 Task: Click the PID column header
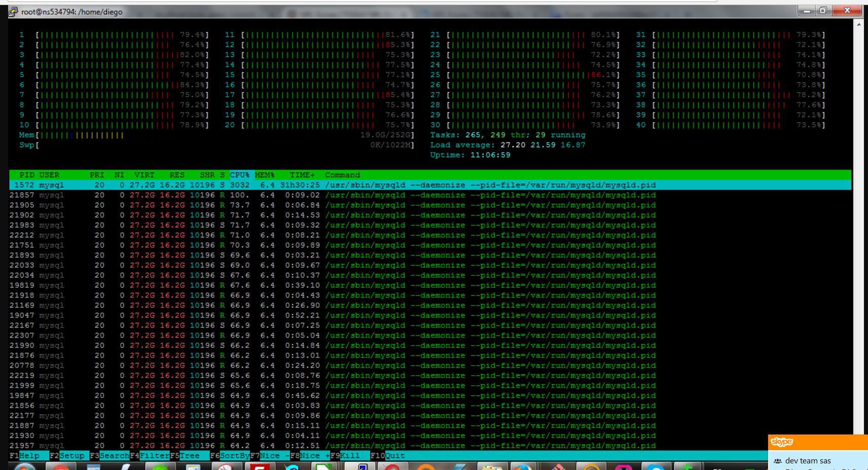(x=26, y=175)
